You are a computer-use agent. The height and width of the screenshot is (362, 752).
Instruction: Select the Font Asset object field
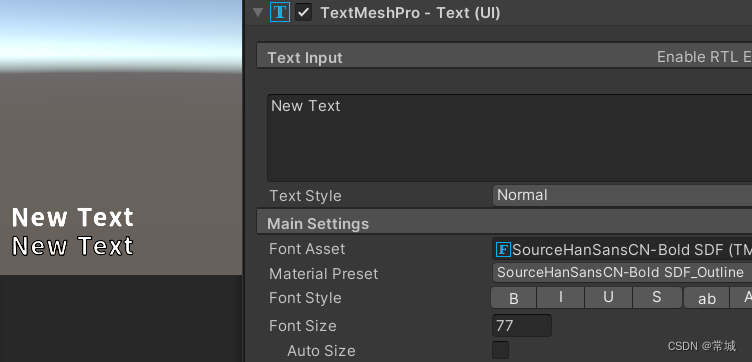[622, 249]
